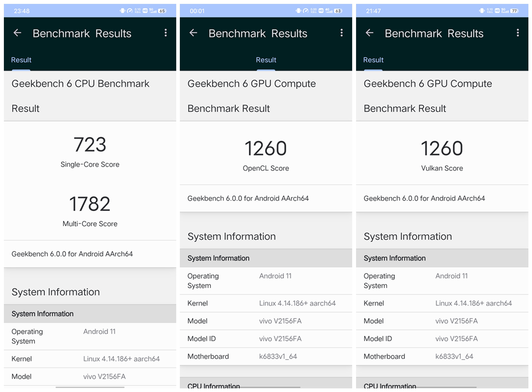Image resolution: width=532 pixels, height=392 pixels.
Task: Tap the Motherboard k6833v1_64 value in the OpenCL screen
Action: point(278,357)
